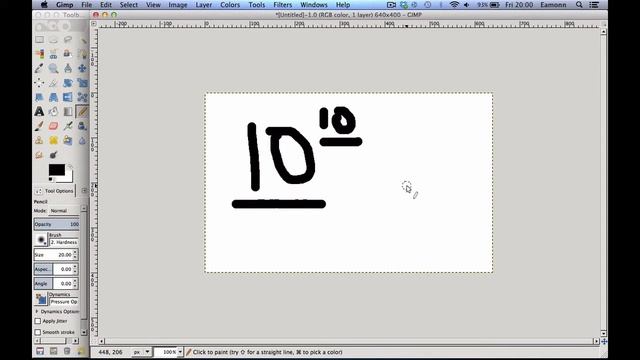Open the Edit menu
Viewport: 640px width, 360px height.
[106, 5]
